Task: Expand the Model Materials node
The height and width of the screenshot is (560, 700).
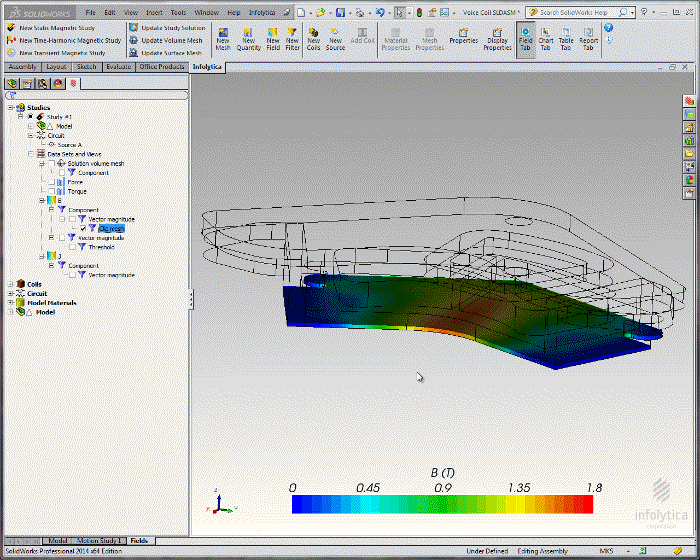Action: click(x=10, y=302)
